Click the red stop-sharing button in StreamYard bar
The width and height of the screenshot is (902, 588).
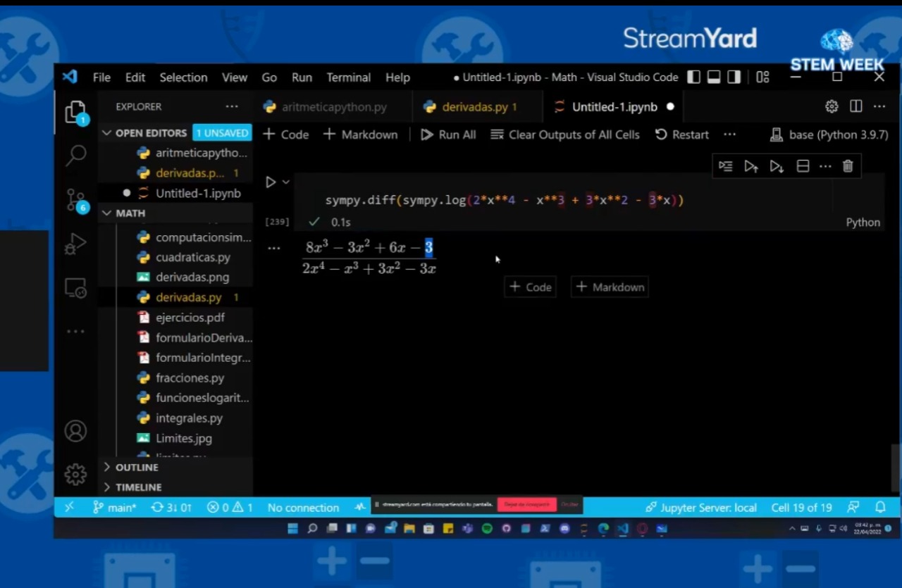click(x=527, y=504)
